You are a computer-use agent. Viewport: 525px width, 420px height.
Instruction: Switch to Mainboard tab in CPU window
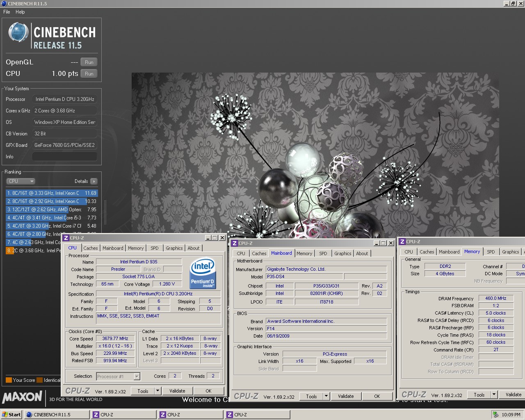113,248
